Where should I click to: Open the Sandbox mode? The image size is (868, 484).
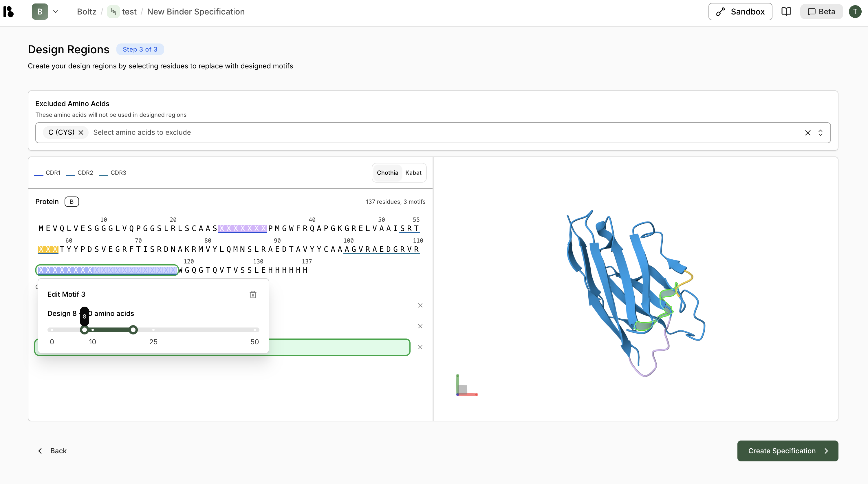tap(740, 12)
